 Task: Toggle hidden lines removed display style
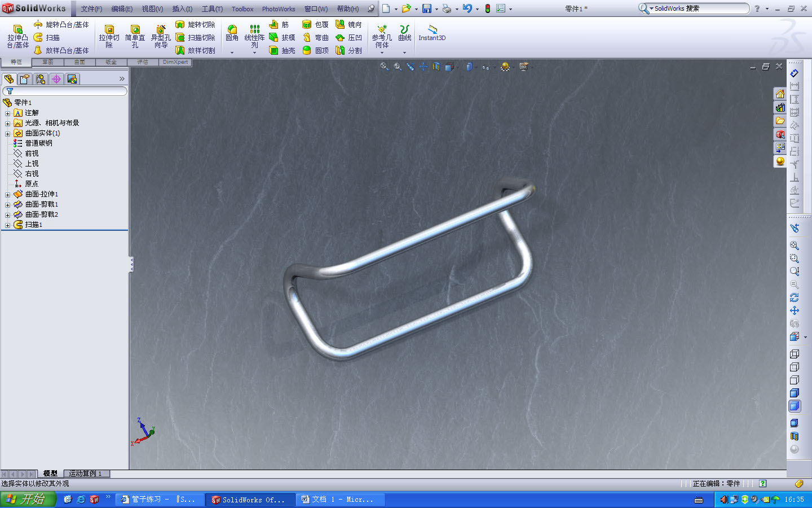click(795, 380)
